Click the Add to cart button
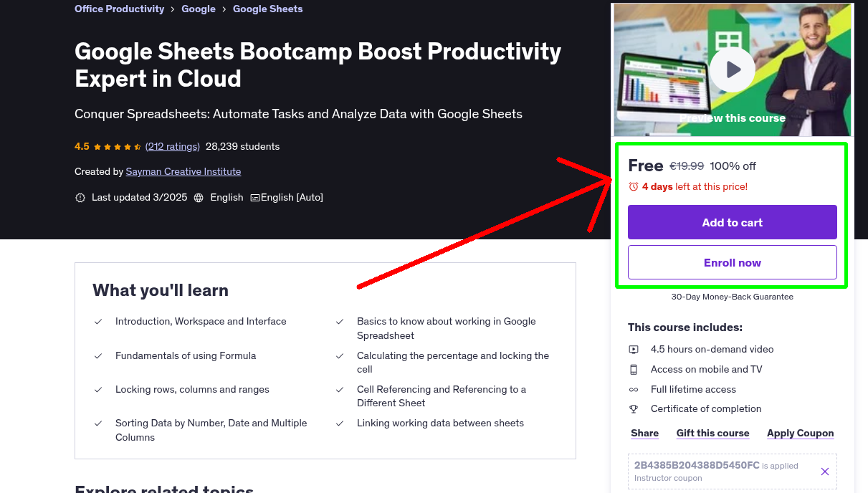Screen dimensions: 868x493 (x=733, y=222)
